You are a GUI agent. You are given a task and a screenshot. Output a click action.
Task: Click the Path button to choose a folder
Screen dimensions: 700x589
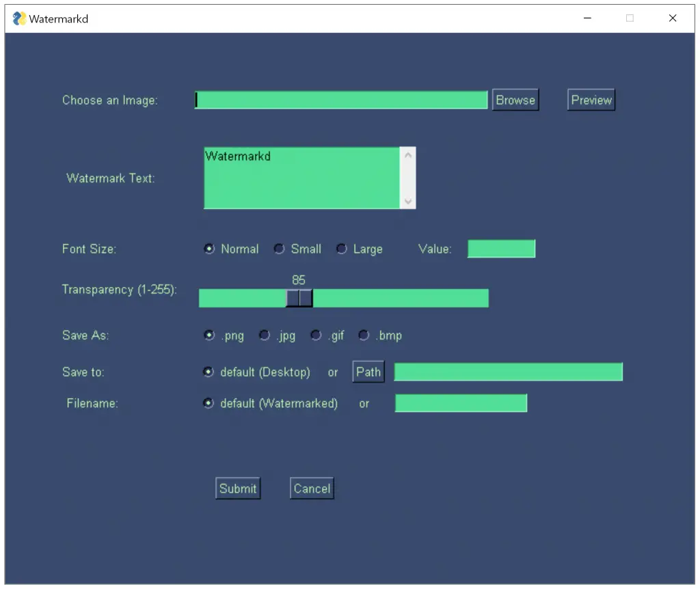tap(368, 372)
